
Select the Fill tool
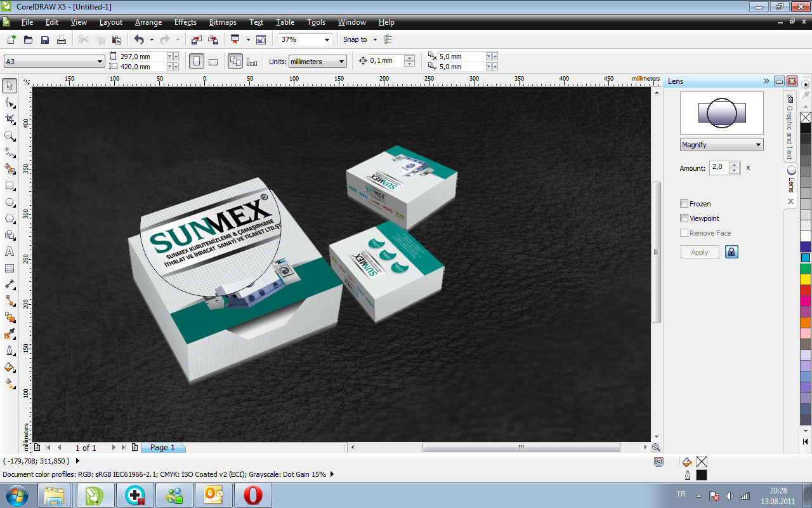pyautogui.click(x=10, y=367)
